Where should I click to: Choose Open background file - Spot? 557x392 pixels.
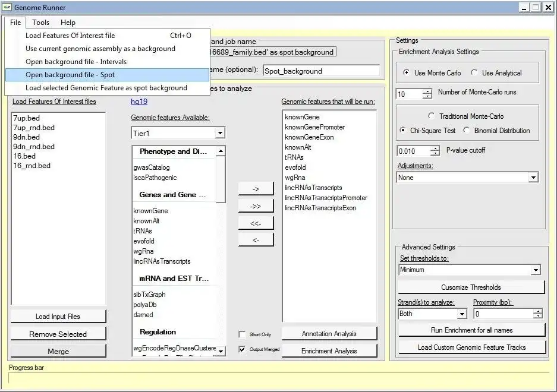coord(107,75)
